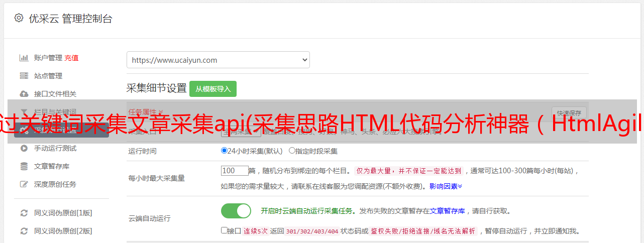Image resolution: width=644 pixels, height=243 pixels.
Task: Select the 指定时段采集 radio option
Action: [x=292, y=150]
